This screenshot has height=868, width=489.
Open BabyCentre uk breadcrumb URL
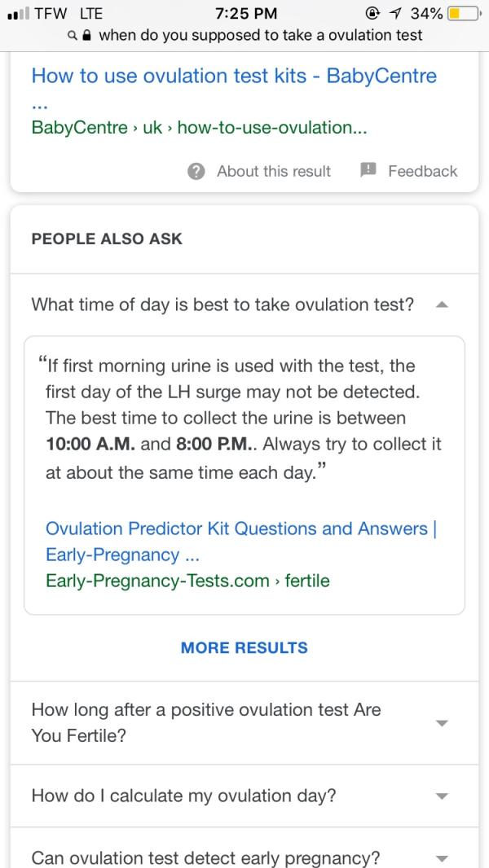coord(199,128)
